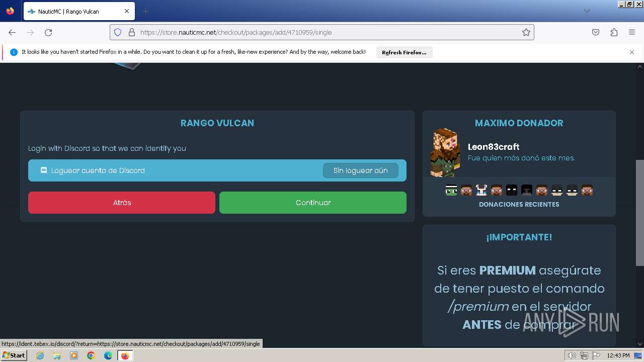Reload the page with refresh icon
Screen dimensions: 644x362
[48, 32]
